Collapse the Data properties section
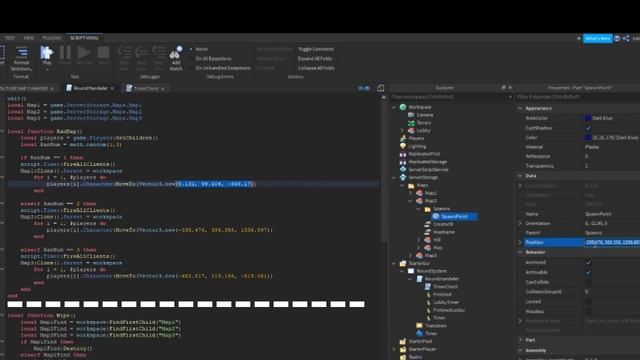 click(x=520, y=176)
